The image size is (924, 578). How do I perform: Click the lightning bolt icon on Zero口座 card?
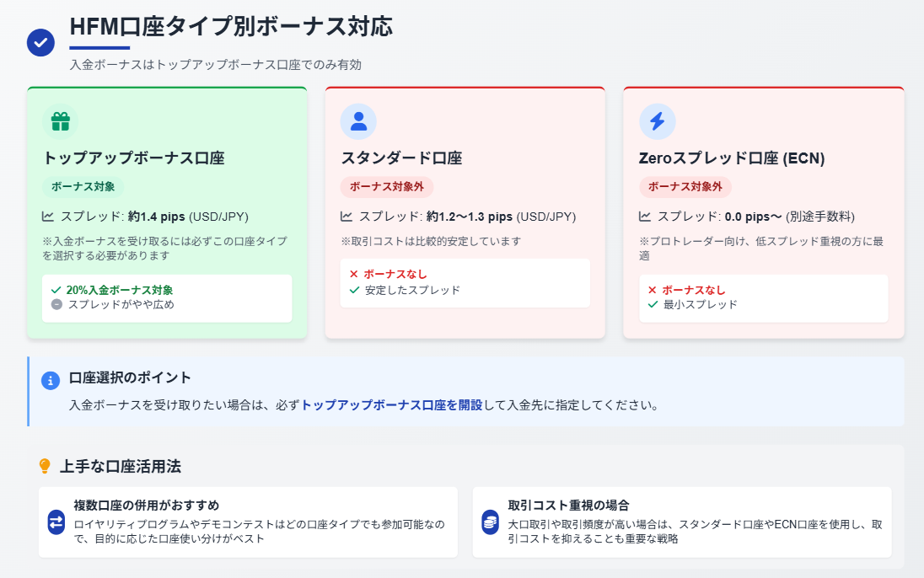click(x=657, y=121)
